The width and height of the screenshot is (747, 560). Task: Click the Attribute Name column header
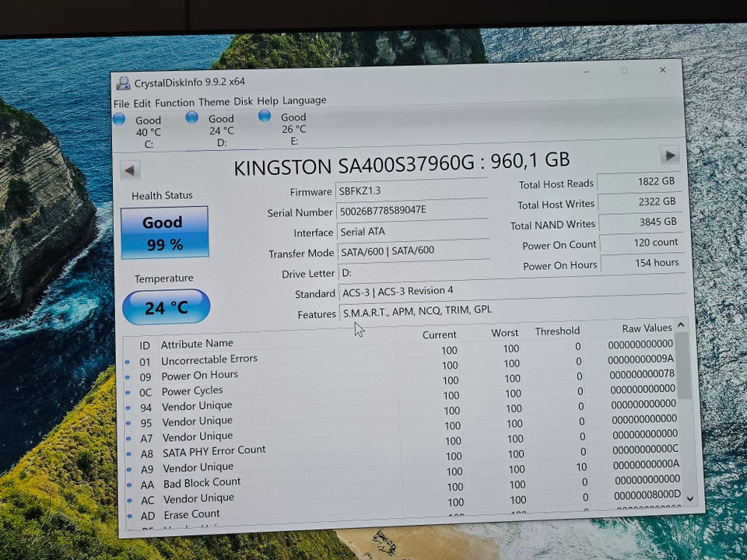click(x=197, y=344)
